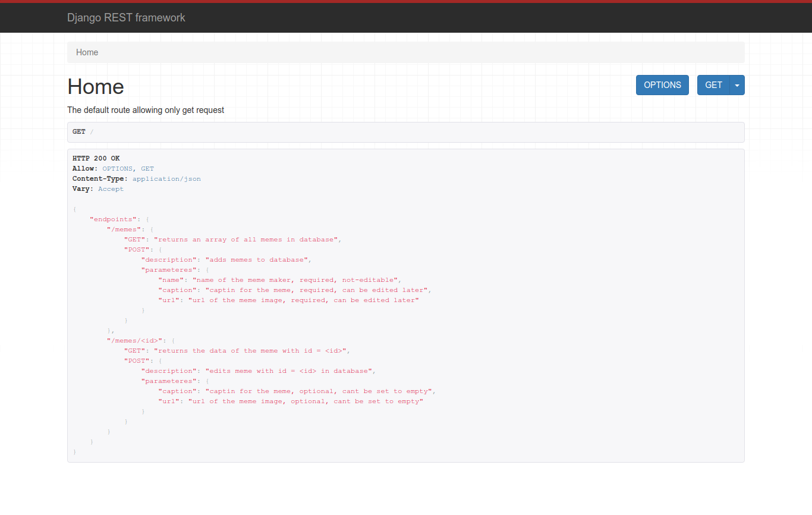Click the Content-Type header label
The image size is (812, 515).
pos(100,178)
